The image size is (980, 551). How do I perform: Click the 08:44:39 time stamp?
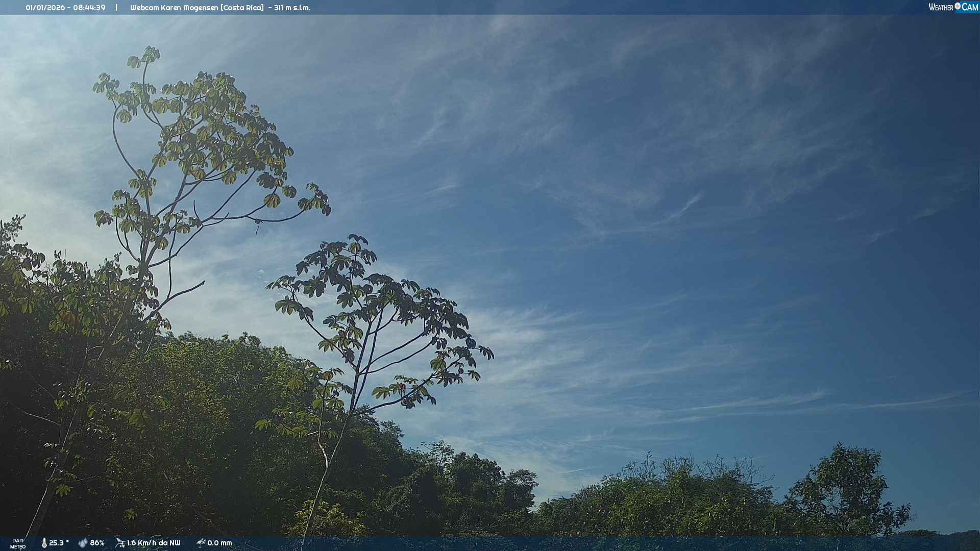click(89, 8)
